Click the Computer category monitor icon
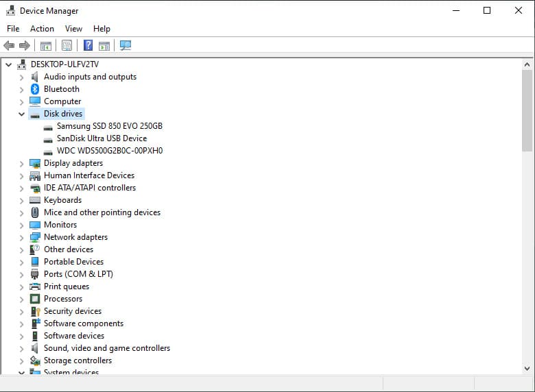The height and width of the screenshot is (392, 535). pos(35,101)
